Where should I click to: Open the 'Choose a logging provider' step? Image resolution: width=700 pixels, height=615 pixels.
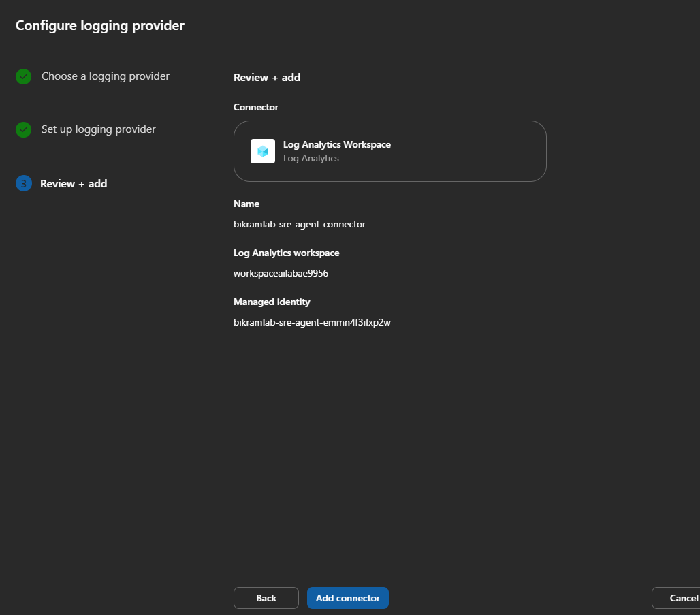tap(106, 76)
